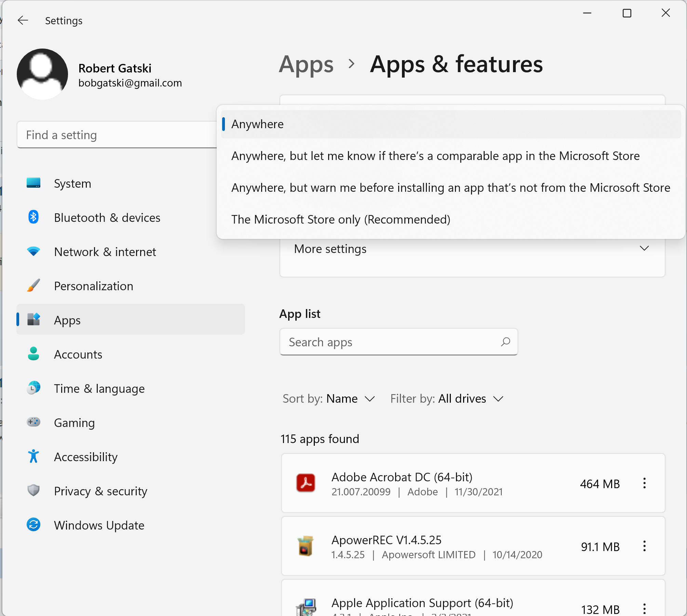Viewport: 687px width, 616px height.
Task: Click the user profile avatar picture
Action: [x=42, y=74]
